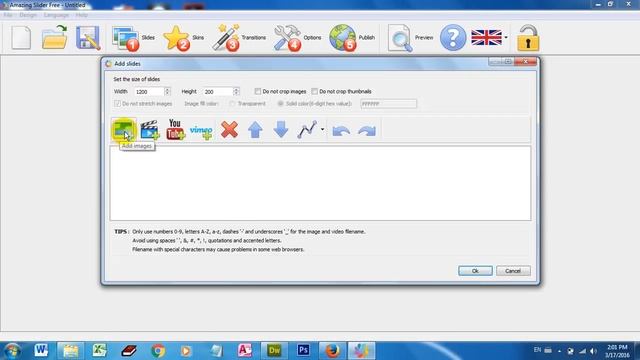Delete slide with the red X icon

coord(229,130)
